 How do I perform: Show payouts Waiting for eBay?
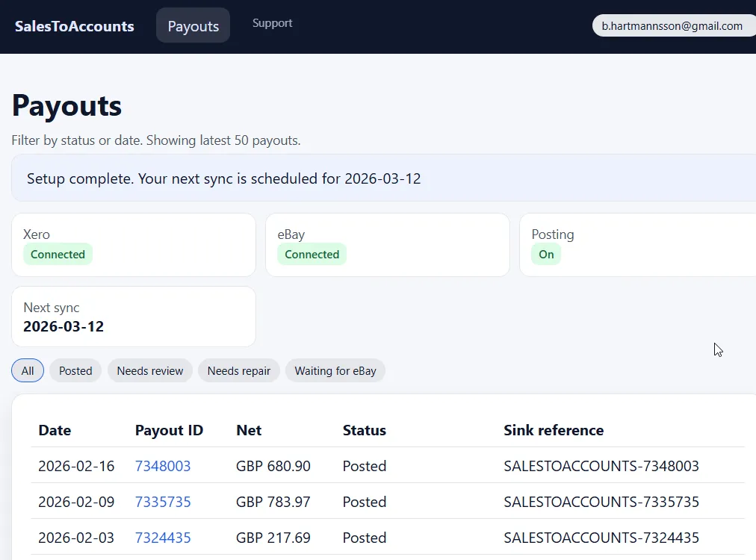335,370
